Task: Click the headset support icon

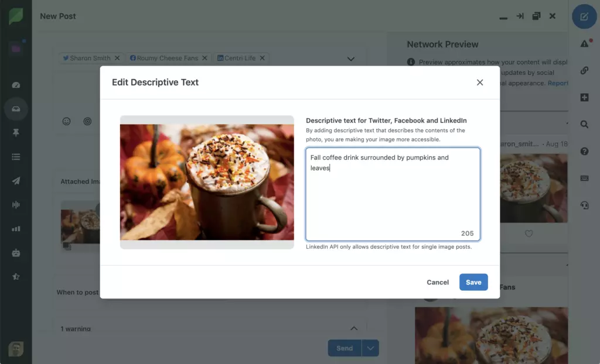Action: tap(584, 205)
